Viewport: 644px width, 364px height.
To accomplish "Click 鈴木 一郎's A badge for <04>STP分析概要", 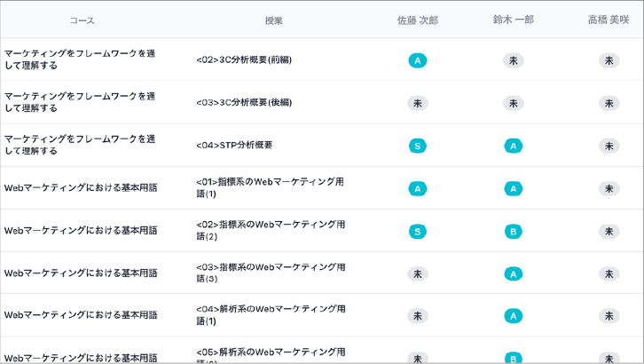I will pos(513,146).
